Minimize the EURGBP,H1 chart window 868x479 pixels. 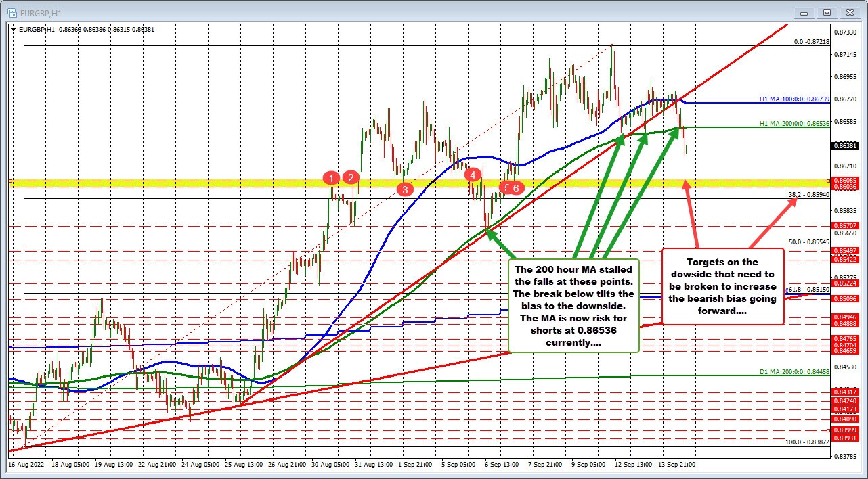tap(804, 12)
